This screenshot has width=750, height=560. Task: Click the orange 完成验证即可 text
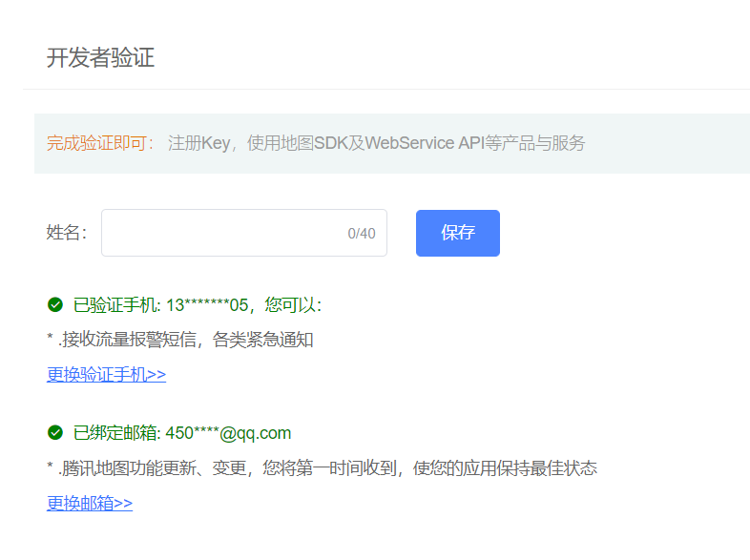[100, 143]
